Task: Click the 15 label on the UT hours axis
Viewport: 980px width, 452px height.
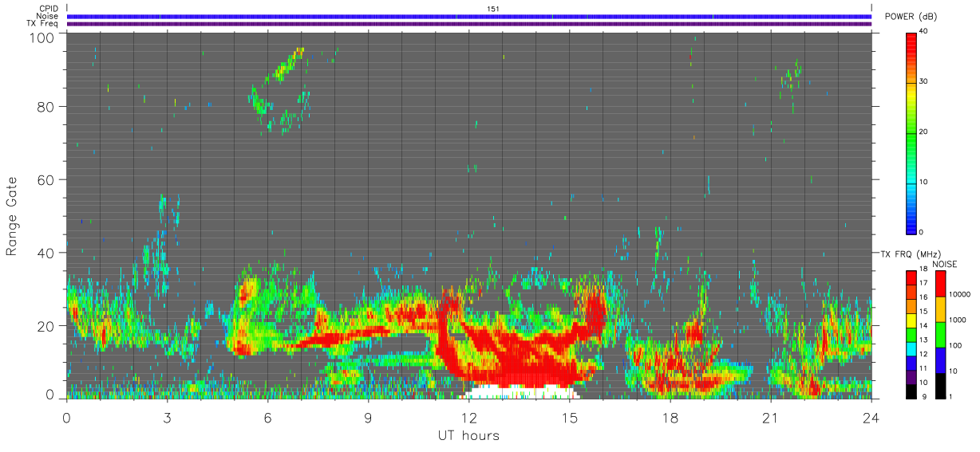Action: (x=570, y=418)
